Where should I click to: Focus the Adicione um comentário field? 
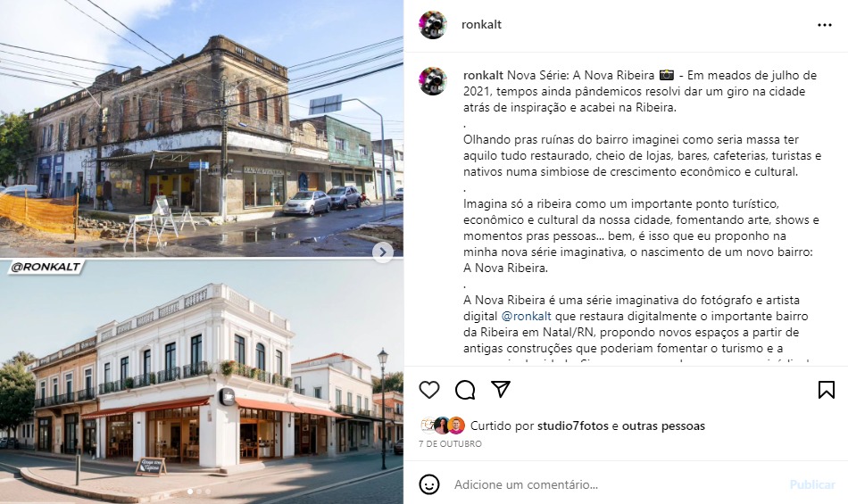pyautogui.click(x=617, y=484)
